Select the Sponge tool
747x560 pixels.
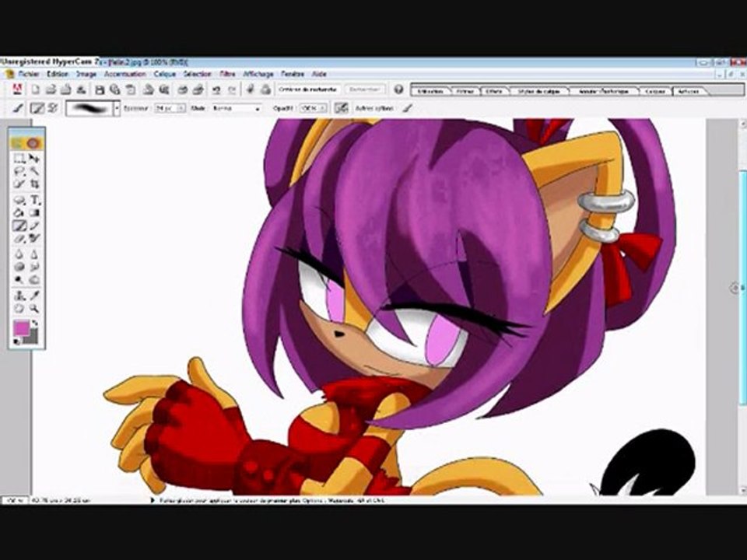(19, 267)
